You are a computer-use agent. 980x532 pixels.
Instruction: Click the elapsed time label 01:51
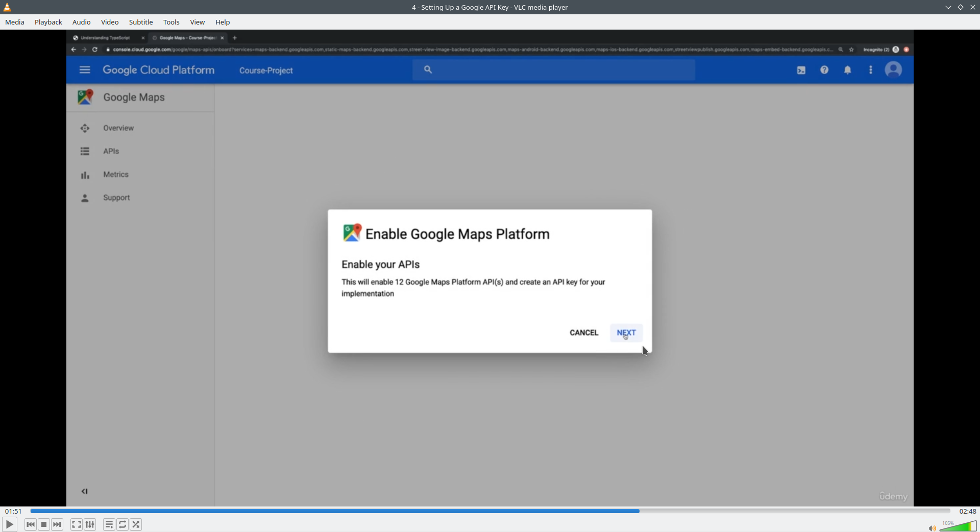click(x=13, y=511)
